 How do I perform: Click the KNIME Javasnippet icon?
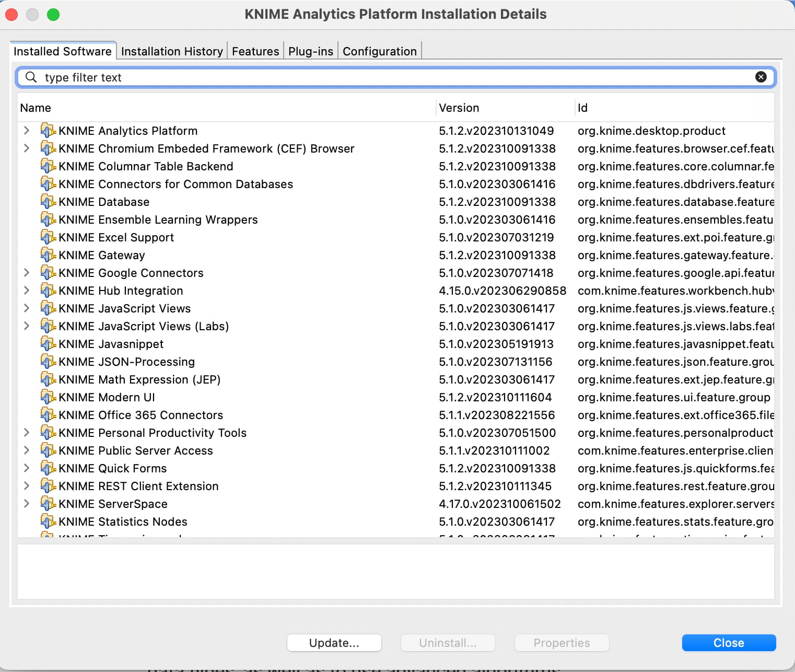pyautogui.click(x=48, y=344)
